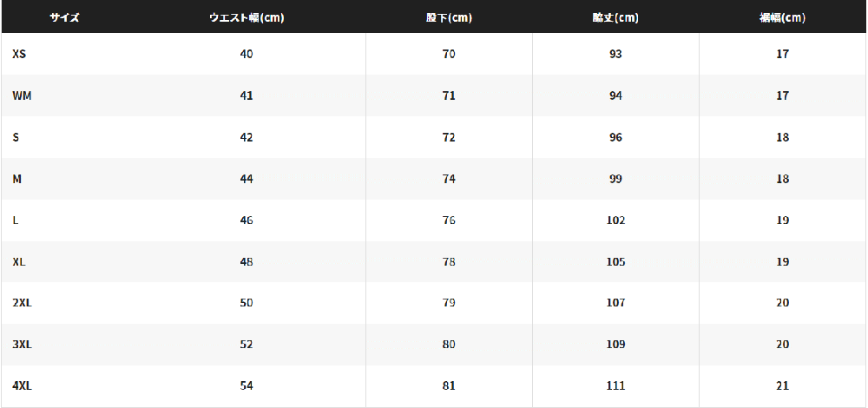Click waist value 50 in 2XL row
Image resolution: width=868 pixels, height=408 pixels.
click(247, 303)
